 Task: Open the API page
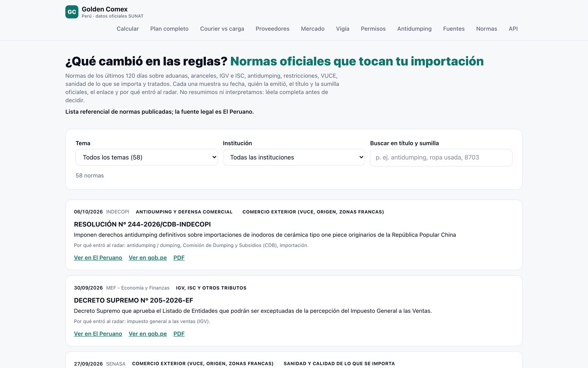point(513,29)
